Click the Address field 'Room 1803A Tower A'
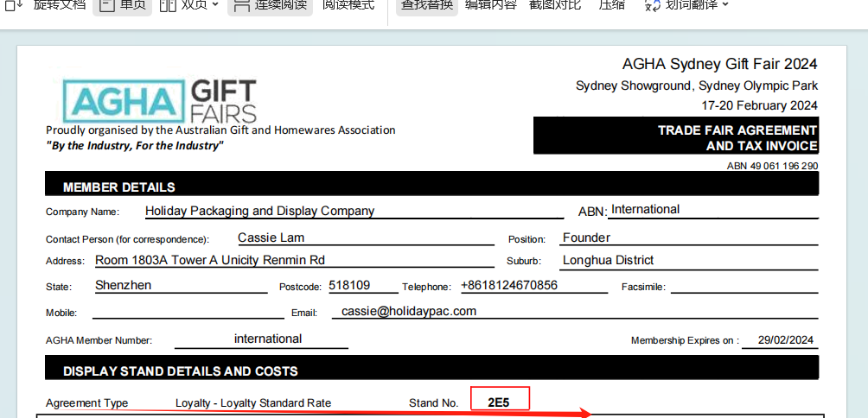The width and height of the screenshot is (868, 418). [x=210, y=260]
